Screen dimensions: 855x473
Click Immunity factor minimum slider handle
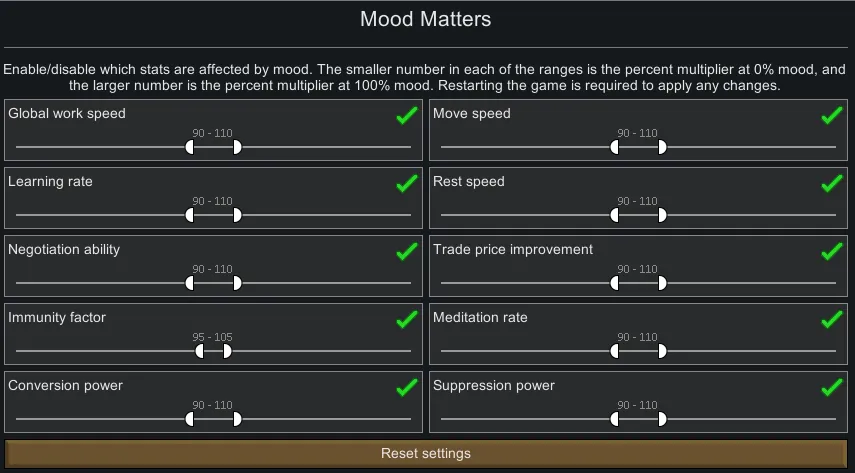200,351
